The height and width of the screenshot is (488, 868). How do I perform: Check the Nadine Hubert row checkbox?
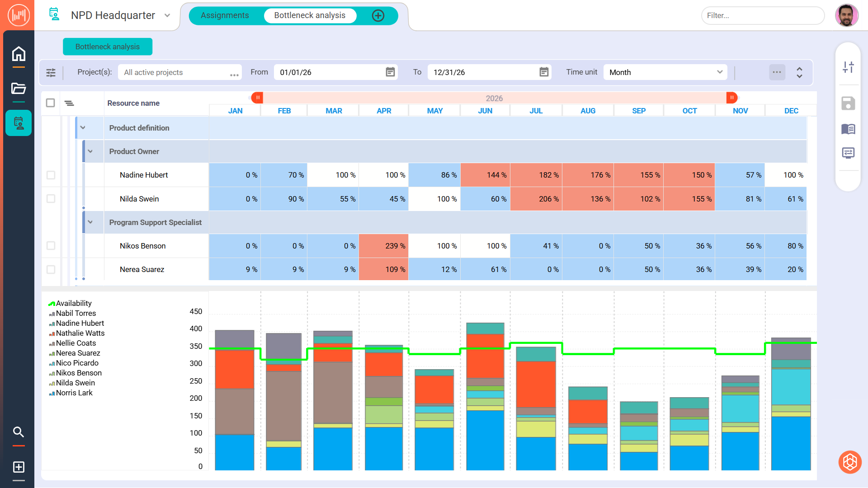coord(51,175)
